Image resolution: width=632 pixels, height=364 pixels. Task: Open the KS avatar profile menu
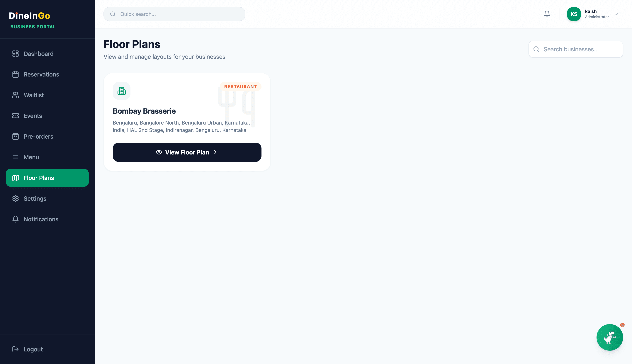574,14
